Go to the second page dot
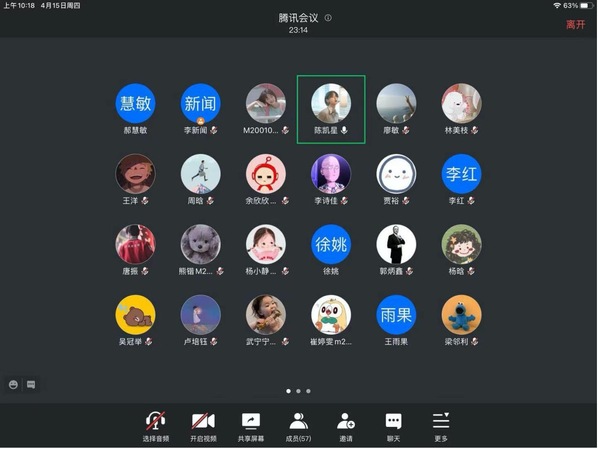Viewport: 598px width, 449px height. pyautogui.click(x=298, y=391)
